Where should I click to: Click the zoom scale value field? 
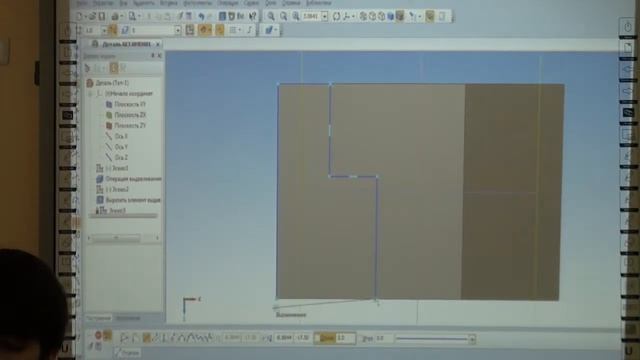tap(311, 16)
